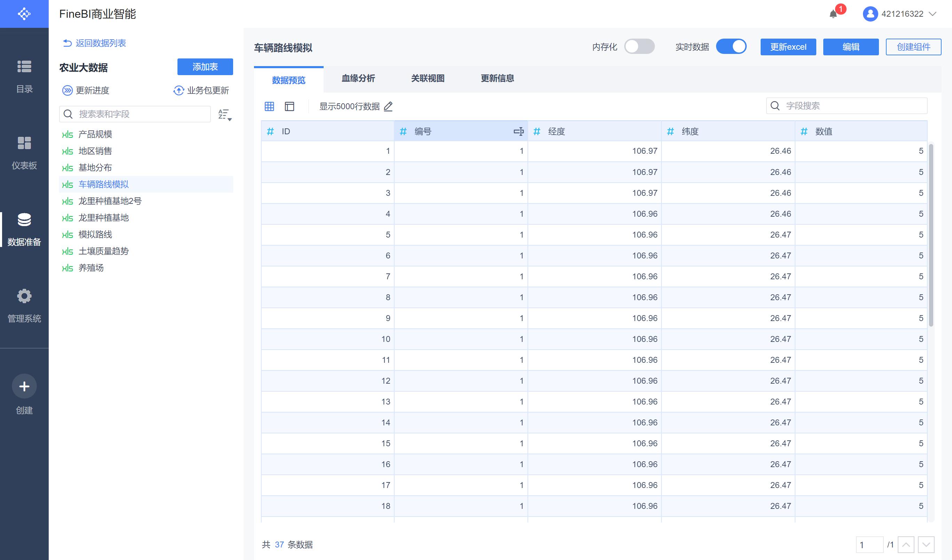The image size is (952, 560).
Task: Click the user avatar icon
Action: pyautogui.click(x=870, y=14)
